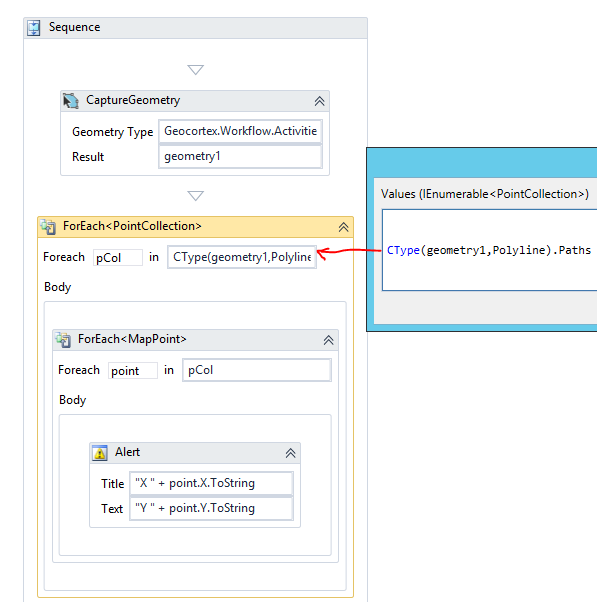The height and width of the screenshot is (602, 597).
Task: Select the Alert header title
Action: (127, 452)
